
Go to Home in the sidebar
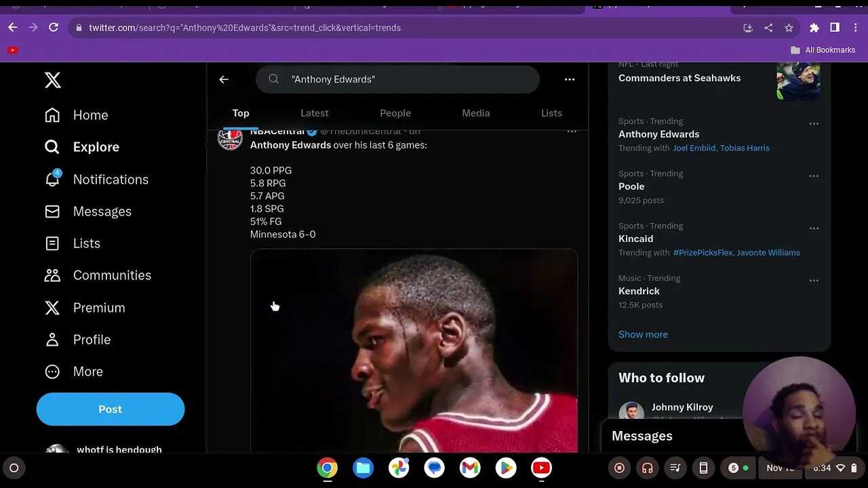77,115
